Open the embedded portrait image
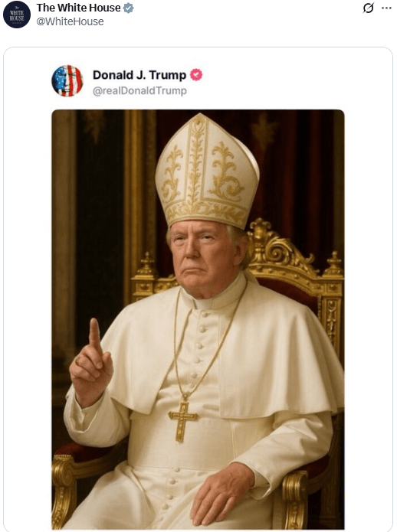This screenshot has height=532, width=397. click(198, 320)
